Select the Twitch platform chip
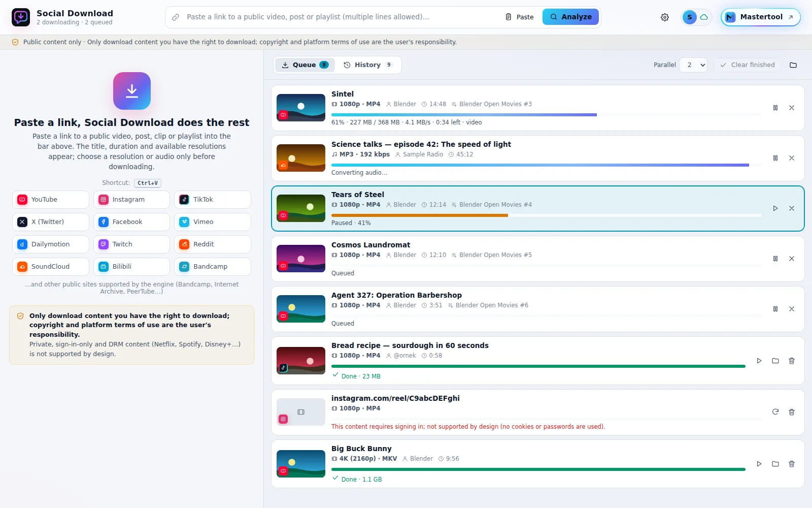 (x=131, y=244)
